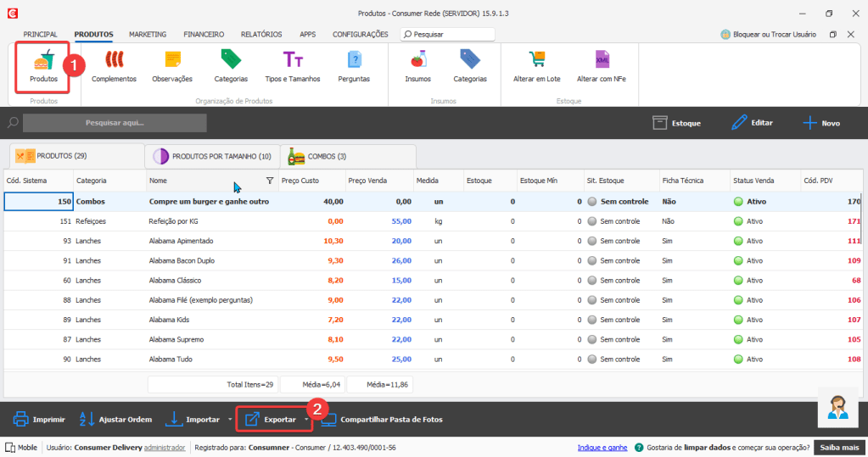Open the Complementos ribbon icon
This screenshot has width=868, height=457.
coord(114,61)
